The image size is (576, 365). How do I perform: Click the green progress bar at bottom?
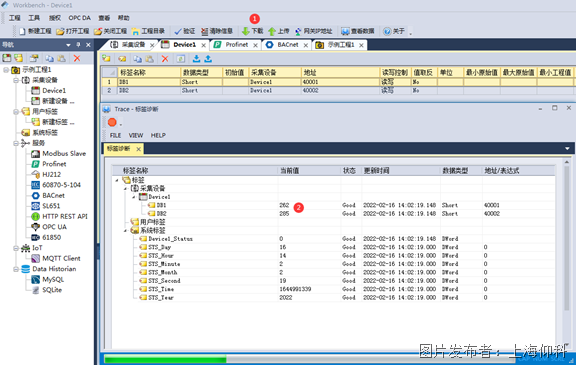165,359
